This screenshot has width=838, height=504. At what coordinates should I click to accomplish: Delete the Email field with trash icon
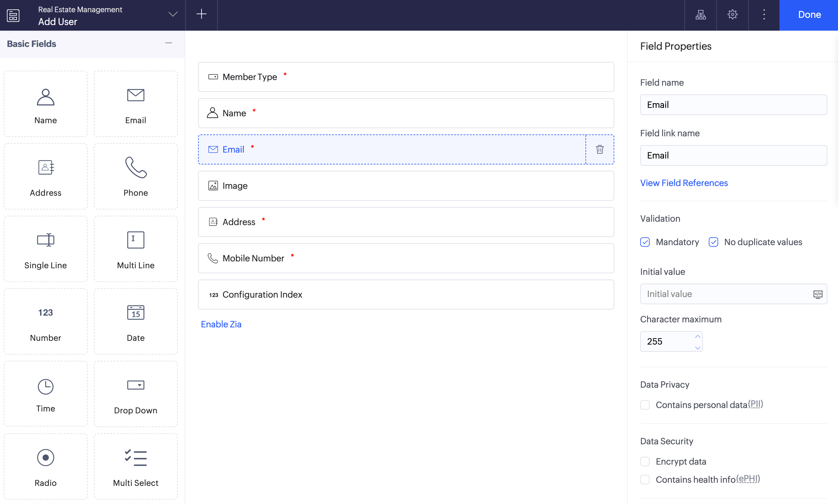(x=600, y=149)
